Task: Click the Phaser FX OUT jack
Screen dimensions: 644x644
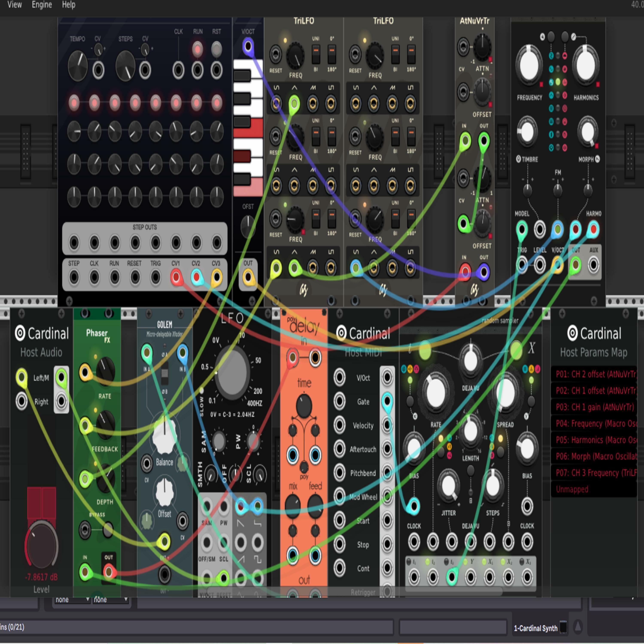Action: 109,572
